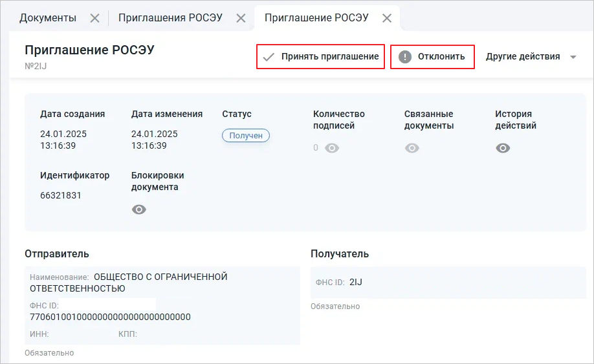The width and height of the screenshot is (594, 364).
Task: View Связанные документы using eye icon
Action: click(412, 148)
